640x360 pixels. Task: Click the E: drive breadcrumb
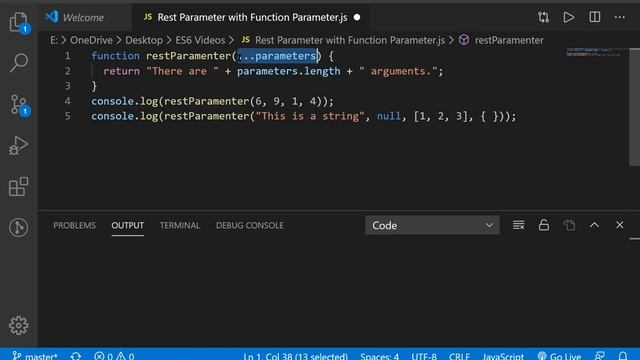[x=53, y=40]
